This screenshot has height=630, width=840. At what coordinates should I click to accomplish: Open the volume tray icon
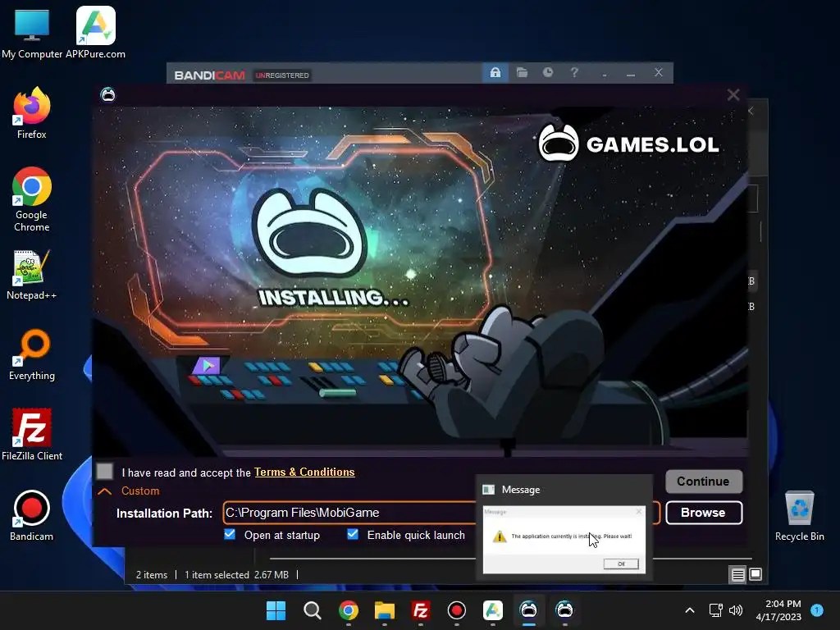[736, 610]
